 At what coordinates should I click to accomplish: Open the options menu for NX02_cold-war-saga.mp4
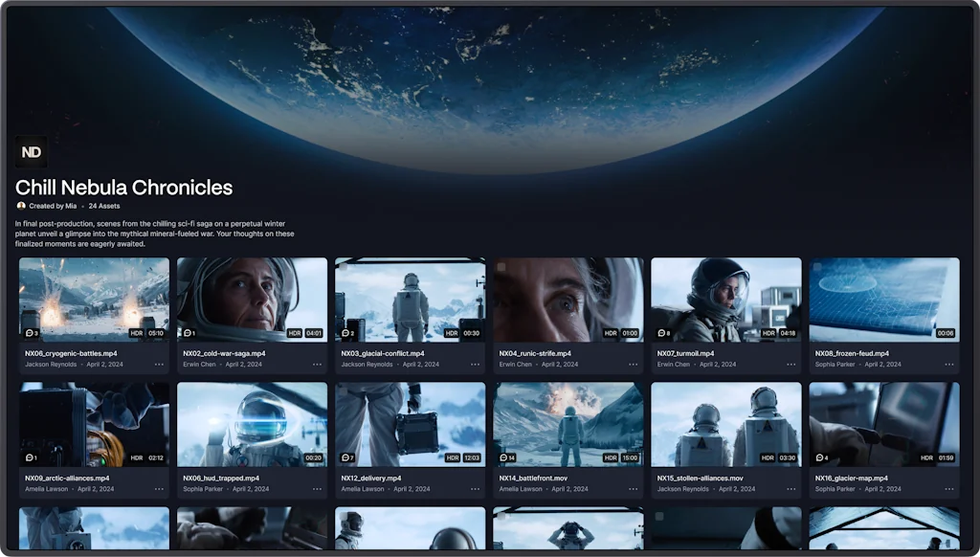click(x=317, y=364)
